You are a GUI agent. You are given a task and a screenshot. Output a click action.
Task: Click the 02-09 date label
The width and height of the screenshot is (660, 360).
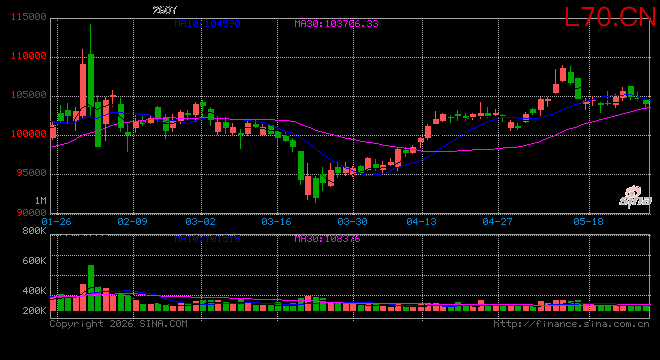pos(133,221)
